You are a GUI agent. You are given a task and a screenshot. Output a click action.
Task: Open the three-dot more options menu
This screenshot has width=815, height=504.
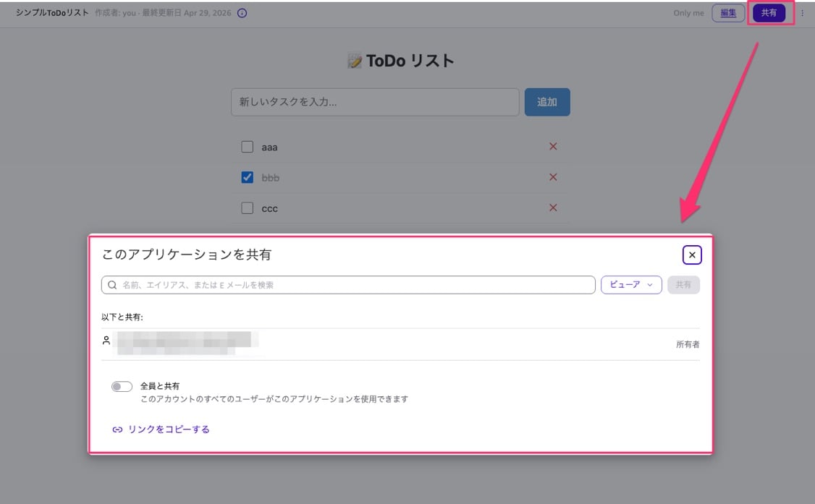(802, 13)
